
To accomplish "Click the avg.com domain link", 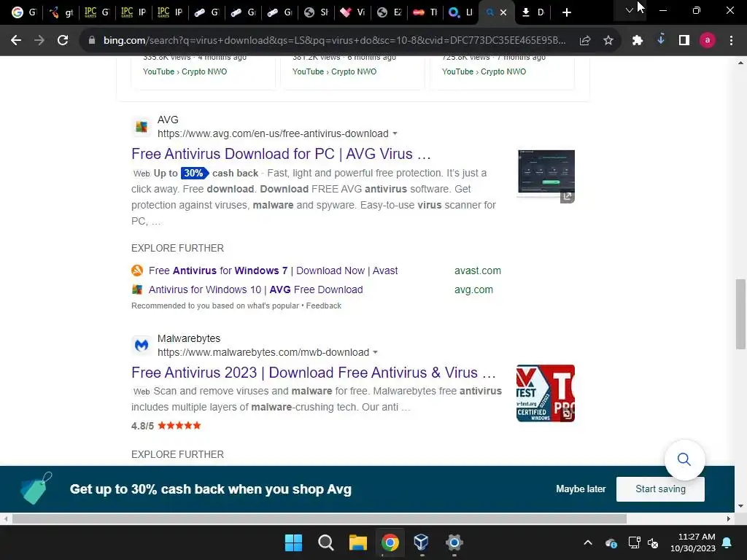I will point(473,289).
